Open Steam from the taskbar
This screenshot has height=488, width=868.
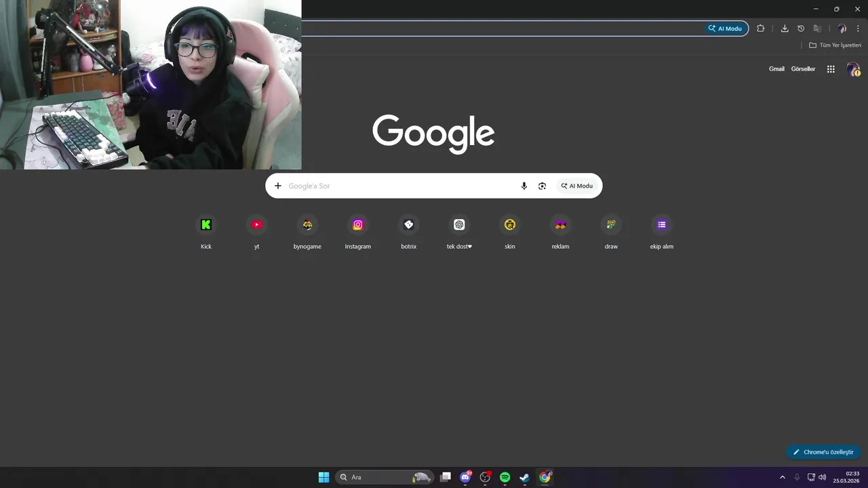524,477
